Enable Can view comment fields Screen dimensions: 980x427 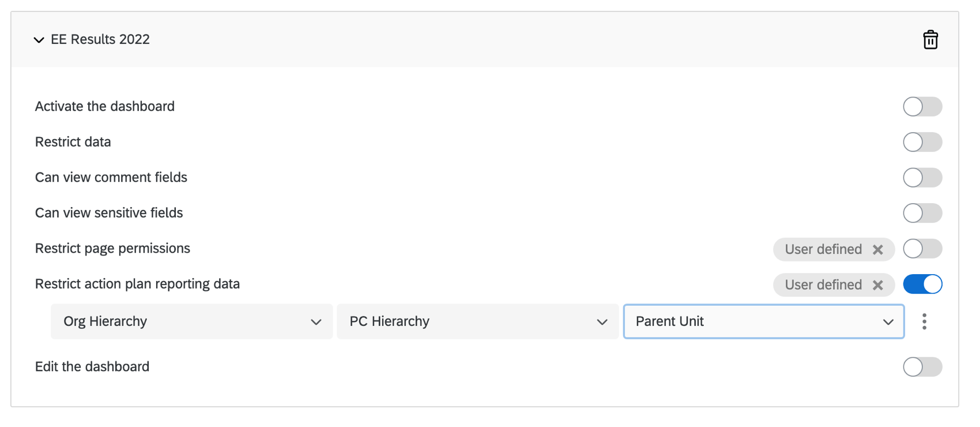922,178
